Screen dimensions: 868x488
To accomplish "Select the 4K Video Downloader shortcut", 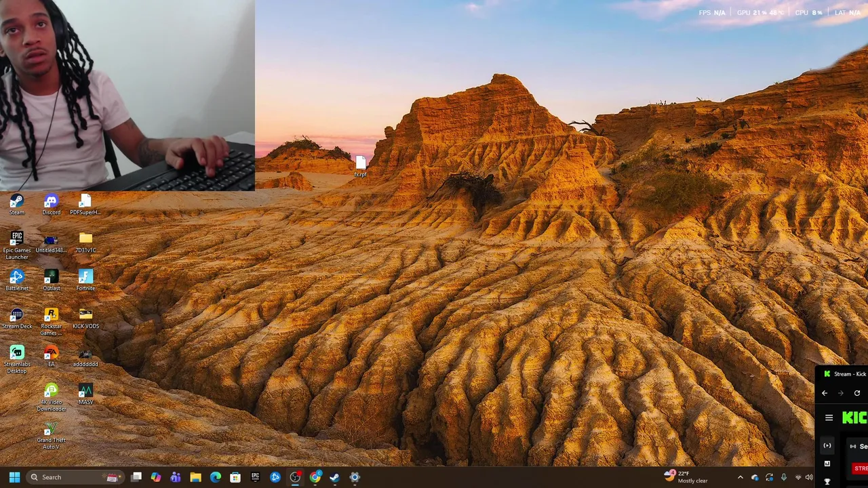I will click(51, 397).
